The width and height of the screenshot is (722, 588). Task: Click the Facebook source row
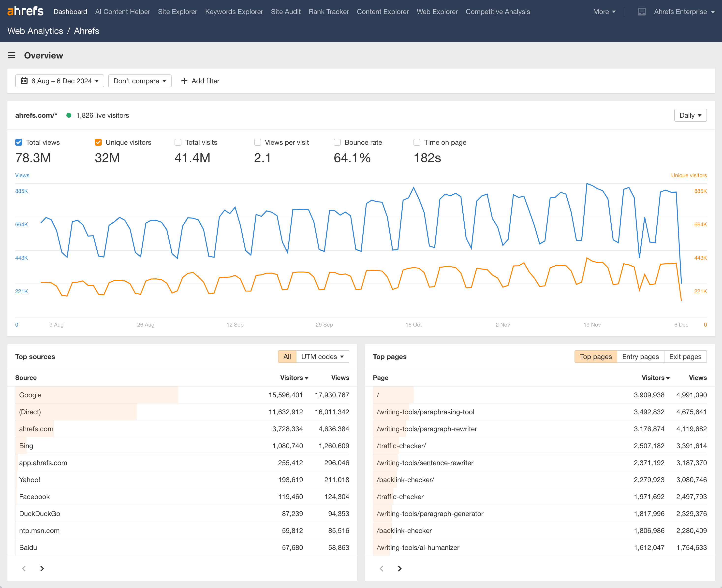pyautogui.click(x=182, y=497)
